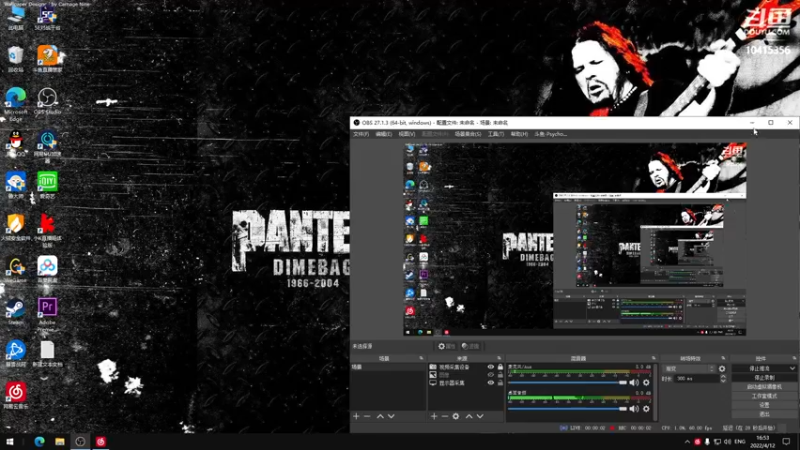
Task: Click the Start Virtual Camera button
Action: point(764,387)
